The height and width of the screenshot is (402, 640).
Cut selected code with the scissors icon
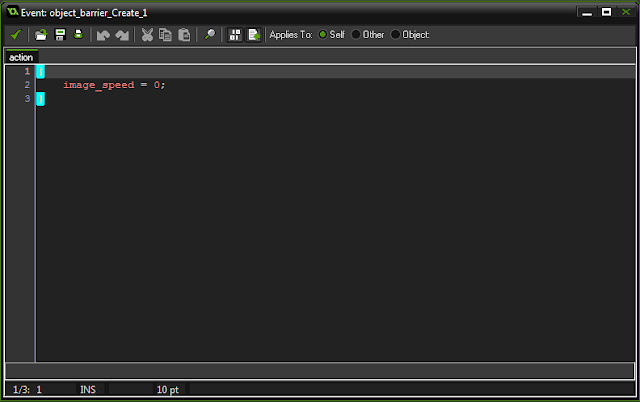tap(147, 35)
